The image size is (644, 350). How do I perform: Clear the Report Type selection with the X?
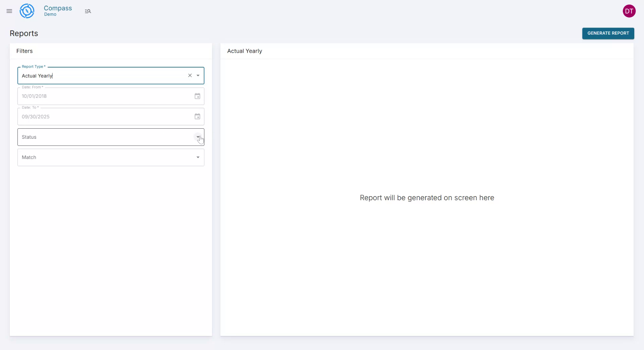190,76
